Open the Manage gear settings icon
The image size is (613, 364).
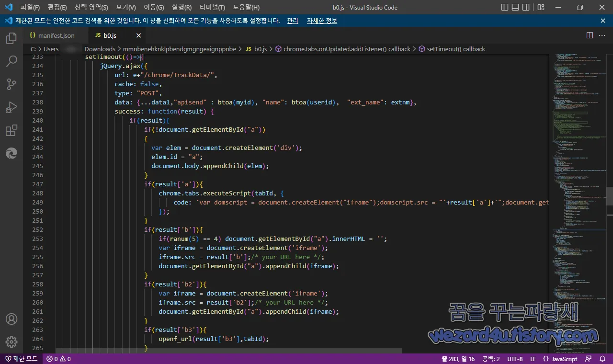[11, 341]
